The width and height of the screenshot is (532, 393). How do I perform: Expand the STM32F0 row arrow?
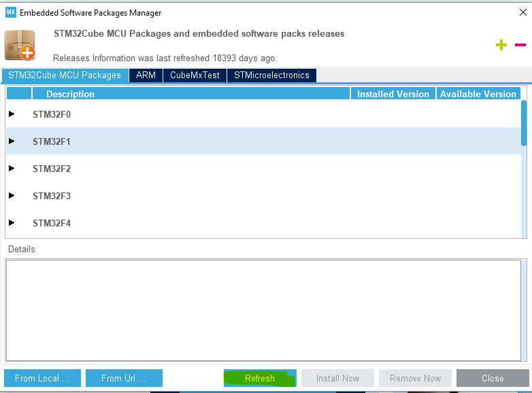tap(12, 114)
